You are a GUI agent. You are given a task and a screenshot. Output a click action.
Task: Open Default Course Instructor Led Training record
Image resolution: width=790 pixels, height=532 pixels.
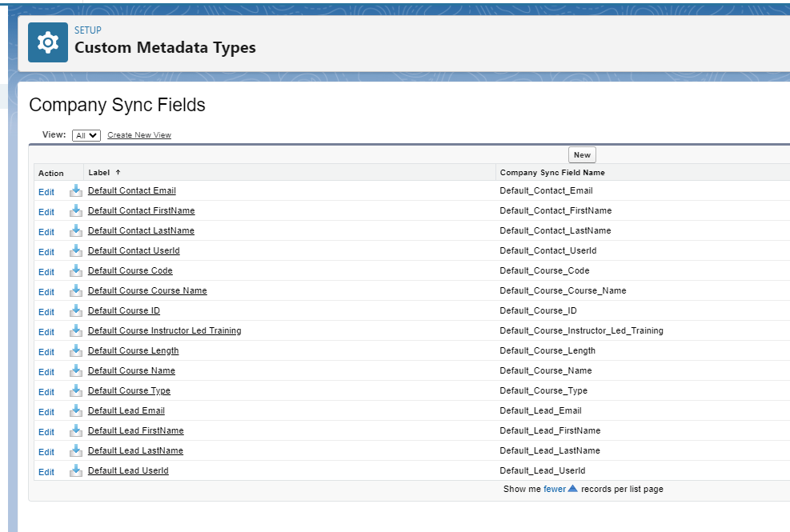tap(163, 330)
